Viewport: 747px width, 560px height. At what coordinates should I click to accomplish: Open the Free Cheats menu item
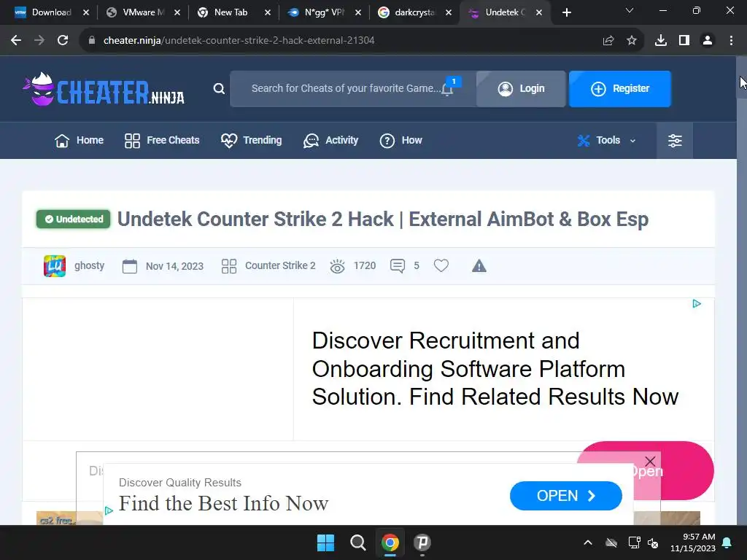(x=162, y=141)
